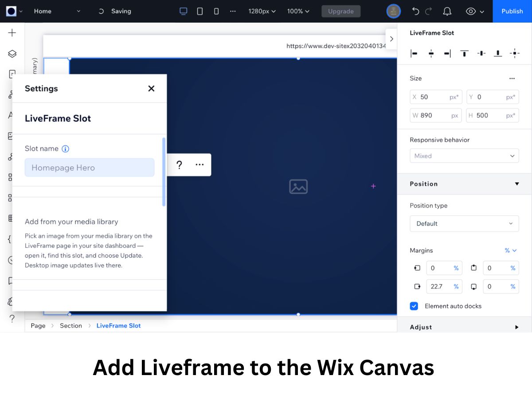Click the Upgrade button
Viewport: 532px width, 399px height.
click(341, 11)
